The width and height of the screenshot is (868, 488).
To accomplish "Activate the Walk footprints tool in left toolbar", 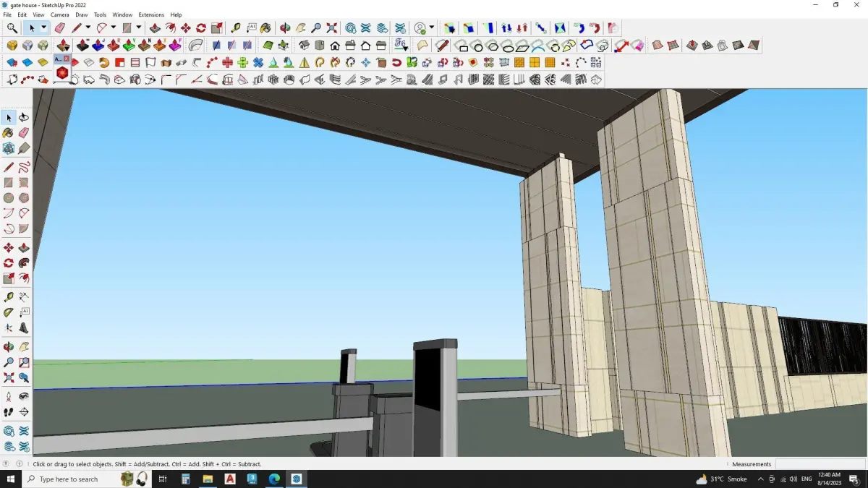I will pos(9,412).
